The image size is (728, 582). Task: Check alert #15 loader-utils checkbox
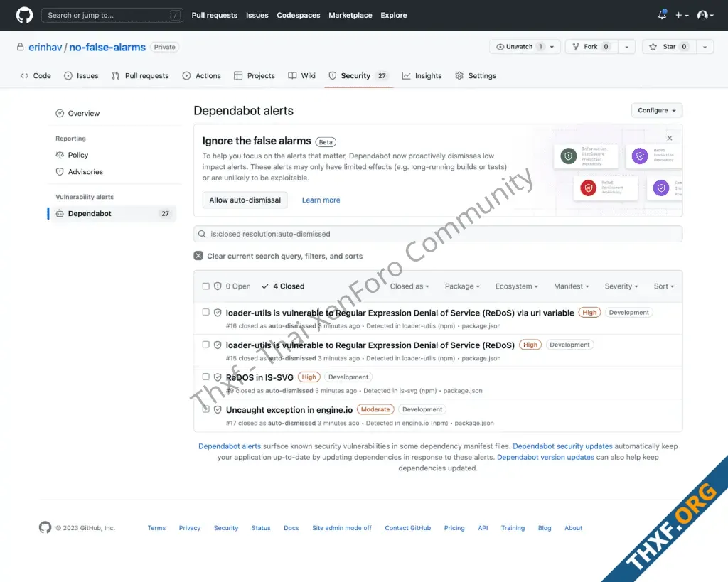205,345
